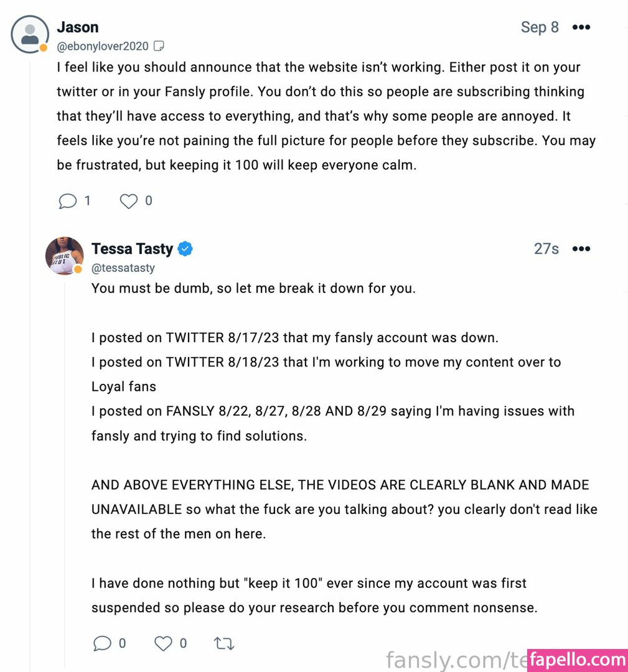The image size is (628, 672).
Task: Reply to Jason's comment via speech bubble
Action: point(67,201)
